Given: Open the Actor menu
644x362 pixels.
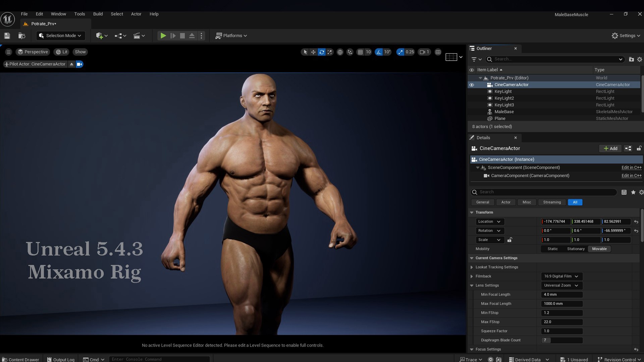Looking at the screenshot, I should (x=136, y=14).
